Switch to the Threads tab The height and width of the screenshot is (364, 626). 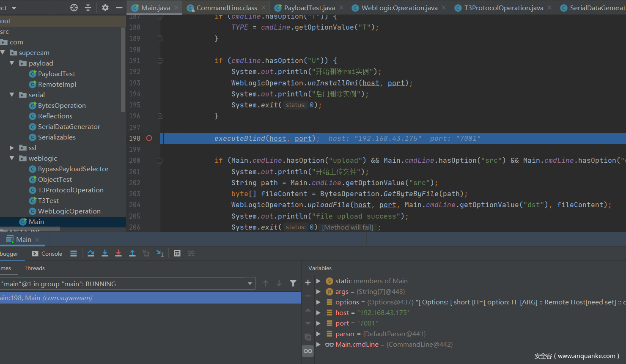click(35, 268)
